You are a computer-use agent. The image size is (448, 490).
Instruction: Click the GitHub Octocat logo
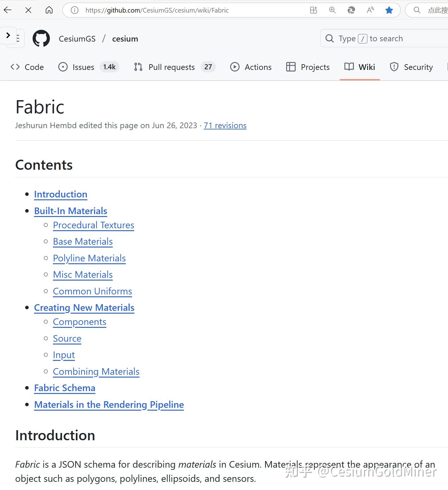pyautogui.click(x=41, y=38)
